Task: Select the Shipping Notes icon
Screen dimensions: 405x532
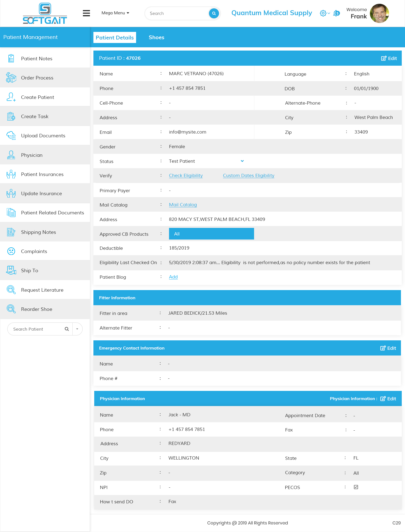Action: (11, 232)
